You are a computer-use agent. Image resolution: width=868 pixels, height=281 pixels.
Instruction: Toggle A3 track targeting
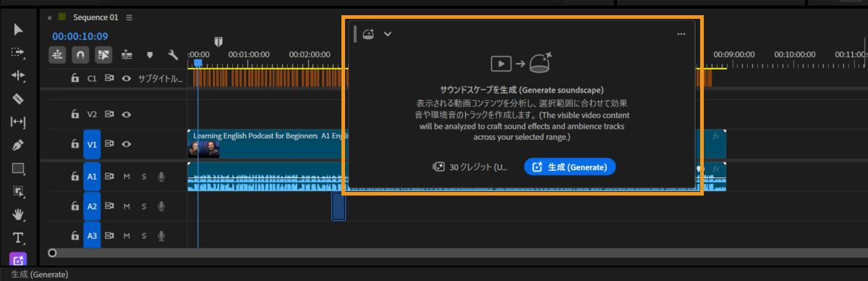point(92,235)
